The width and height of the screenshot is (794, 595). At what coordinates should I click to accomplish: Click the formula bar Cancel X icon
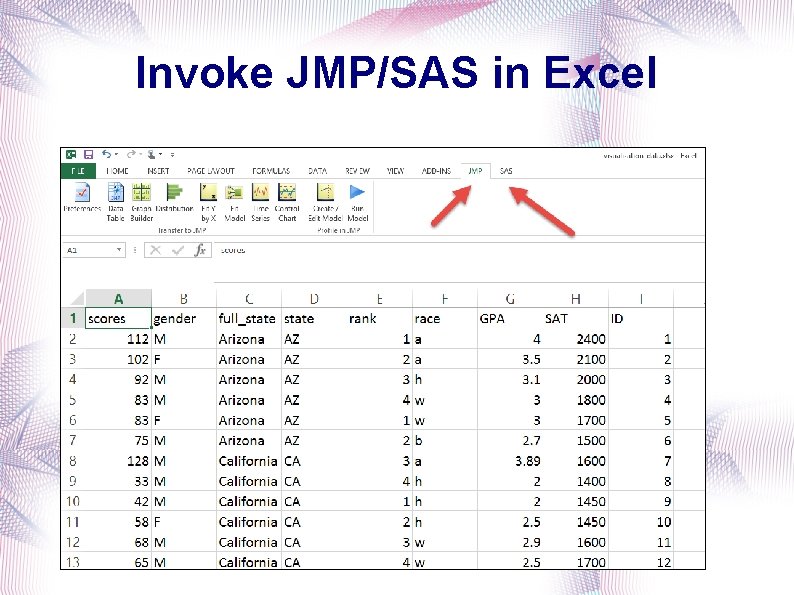coord(155,250)
